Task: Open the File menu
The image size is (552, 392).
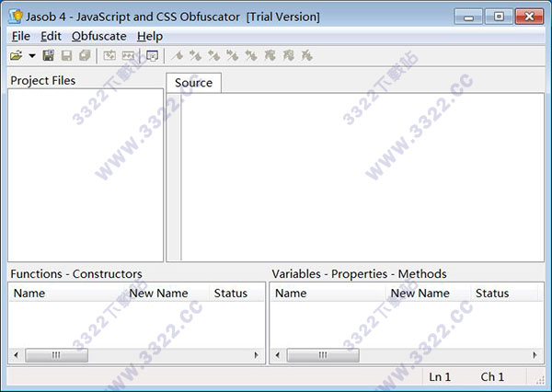Action: point(21,36)
